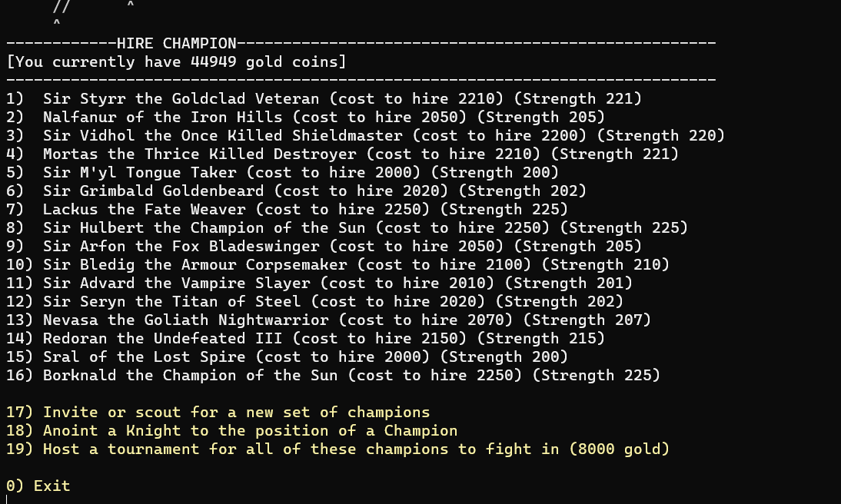The height and width of the screenshot is (504, 841).
Task: Click Invite or scout for new champions
Action: (218, 413)
